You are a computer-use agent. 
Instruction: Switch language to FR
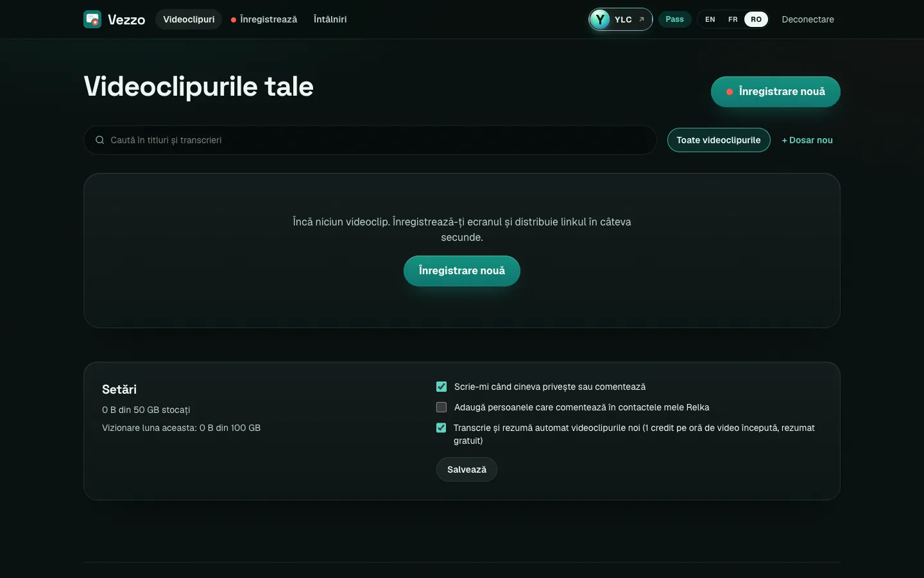click(x=733, y=19)
